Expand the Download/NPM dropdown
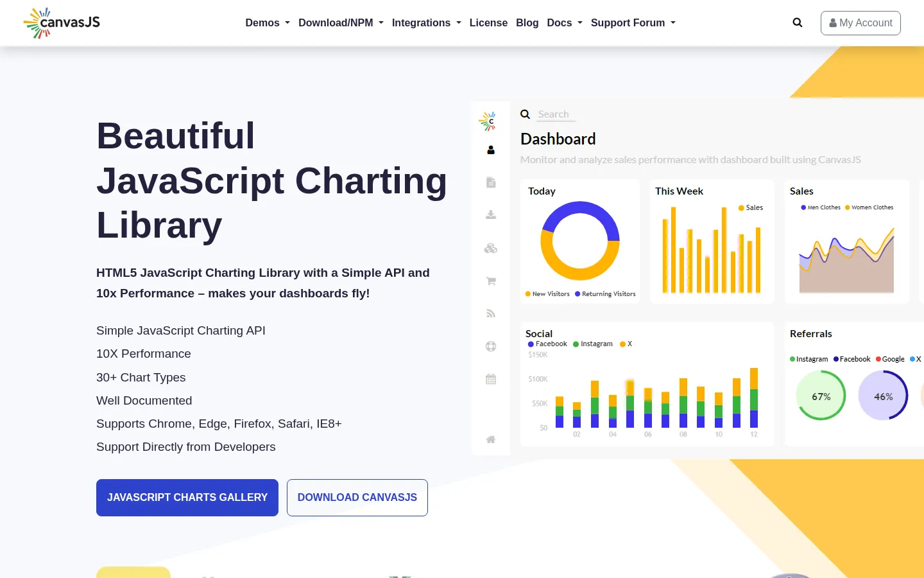The image size is (924, 578). (x=341, y=22)
